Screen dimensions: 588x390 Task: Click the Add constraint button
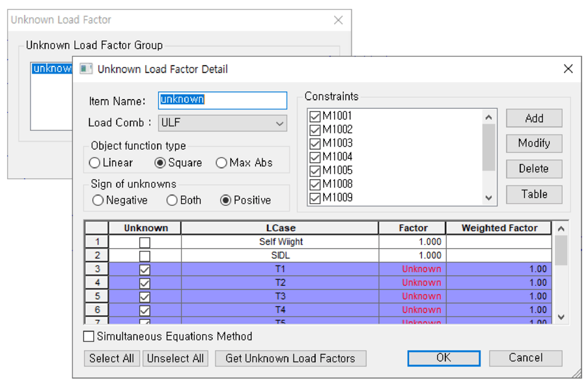pyautogui.click(x=534, y=118)
